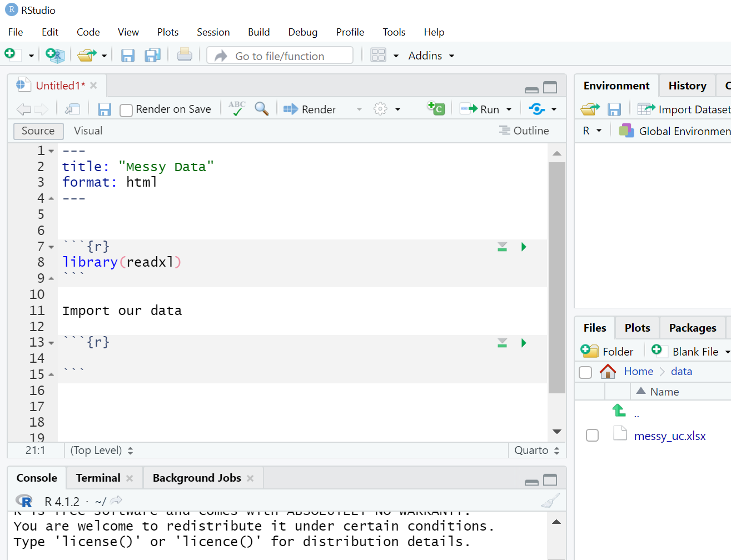Insert a new code chunk icon
This screenshot has width=731, height=560.
point(435,108)
